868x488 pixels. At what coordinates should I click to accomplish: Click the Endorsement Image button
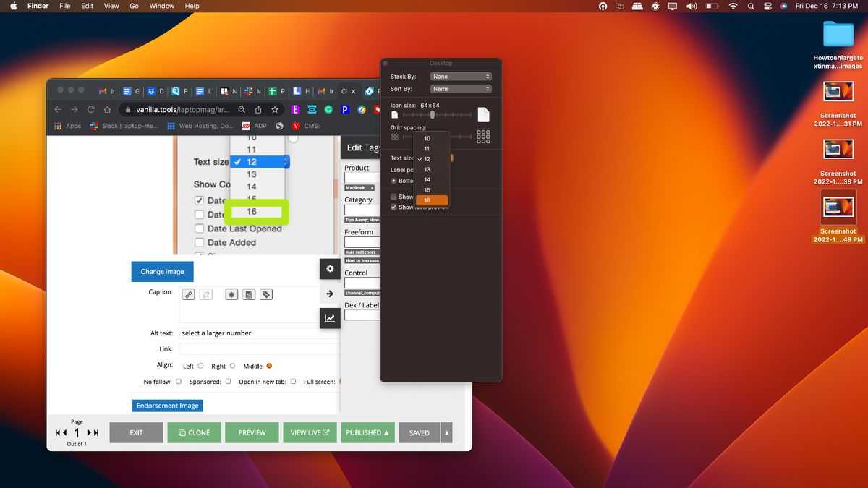point(167,406)
